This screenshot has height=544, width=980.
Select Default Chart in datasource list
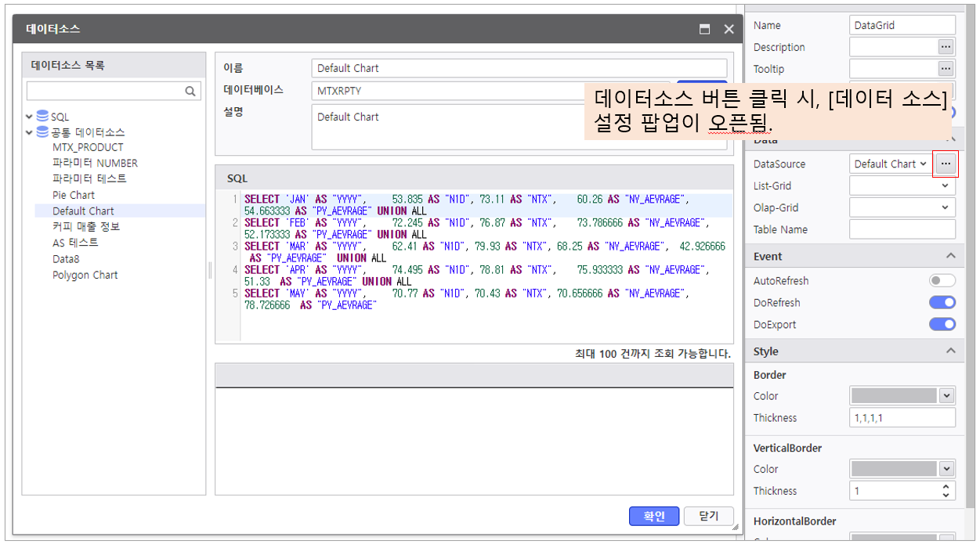[x=83, y=211]
